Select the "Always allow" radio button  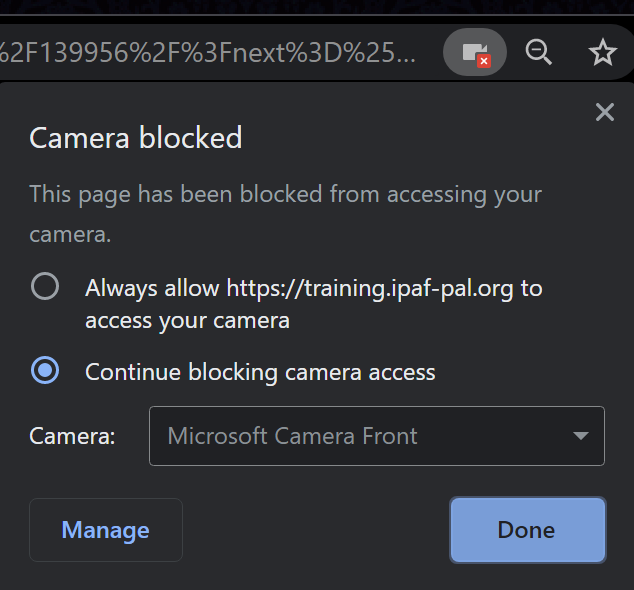coord(45,288)
